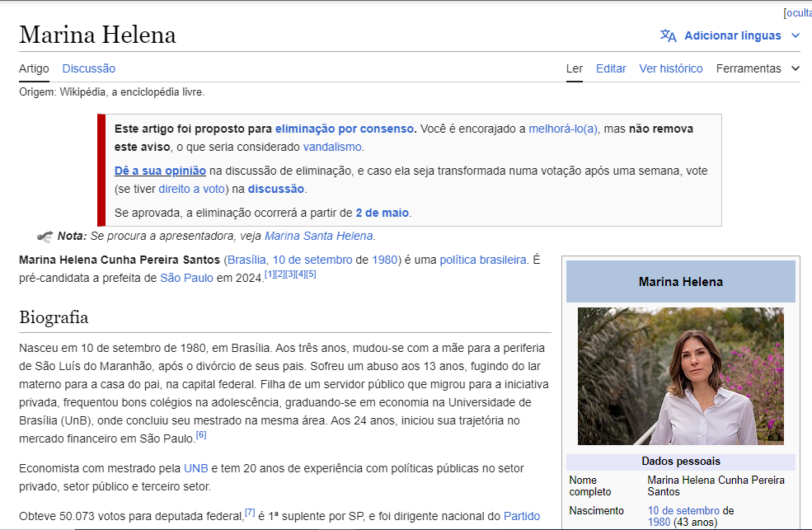
Task: Click Origem: Wikipédia tagline text
Action: click(112, 92)
